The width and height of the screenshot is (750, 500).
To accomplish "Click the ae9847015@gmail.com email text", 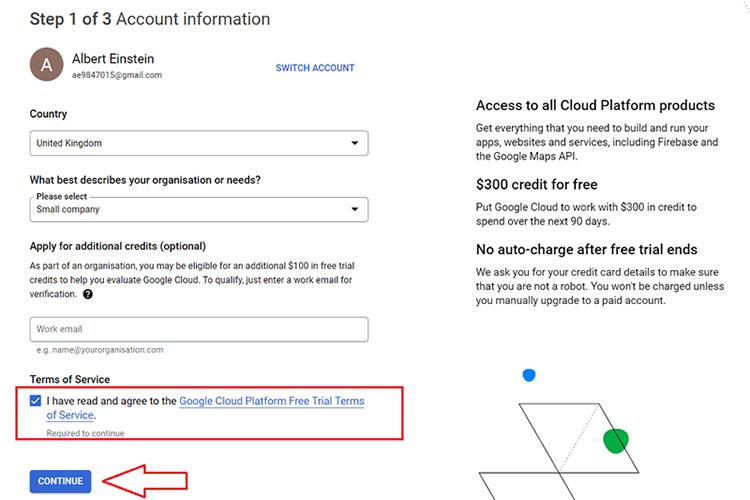I will pos(117,75).
